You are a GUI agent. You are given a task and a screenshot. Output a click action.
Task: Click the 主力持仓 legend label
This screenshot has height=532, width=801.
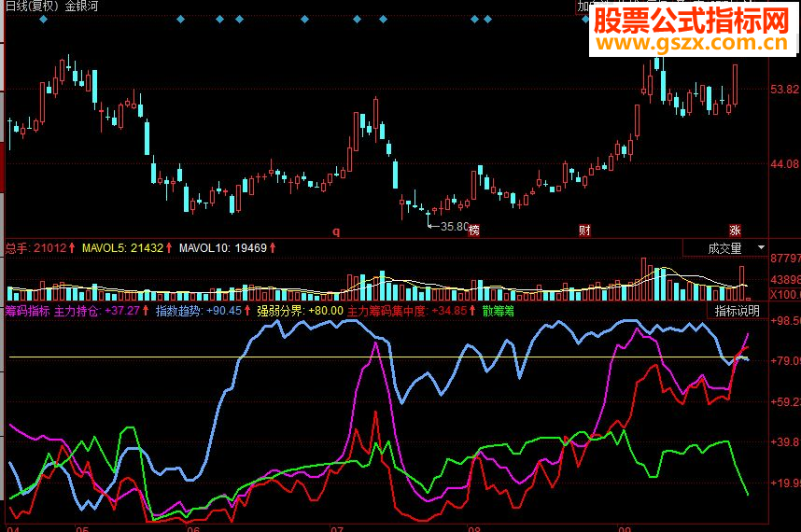coord(77,311)
